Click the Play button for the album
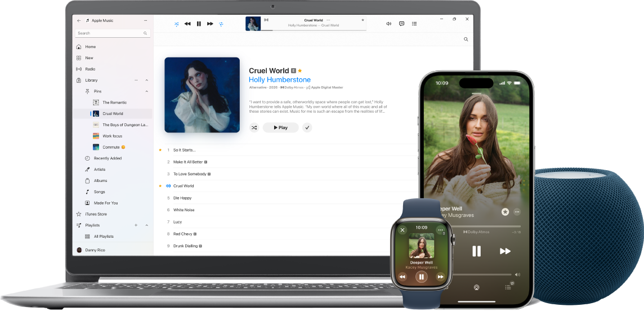The height and width of the screenshot is (311, 644). point(280,128)
